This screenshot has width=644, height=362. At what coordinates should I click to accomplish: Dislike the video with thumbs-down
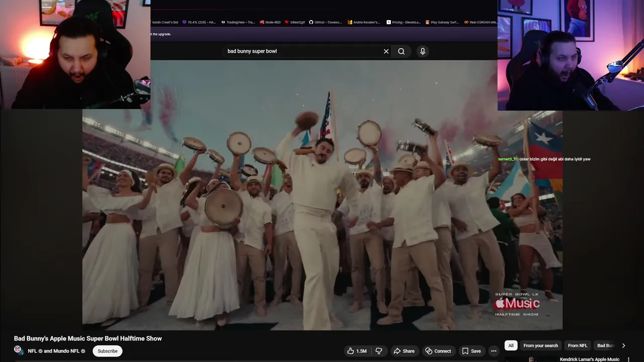pyautogui.click(x=379, y=351)
